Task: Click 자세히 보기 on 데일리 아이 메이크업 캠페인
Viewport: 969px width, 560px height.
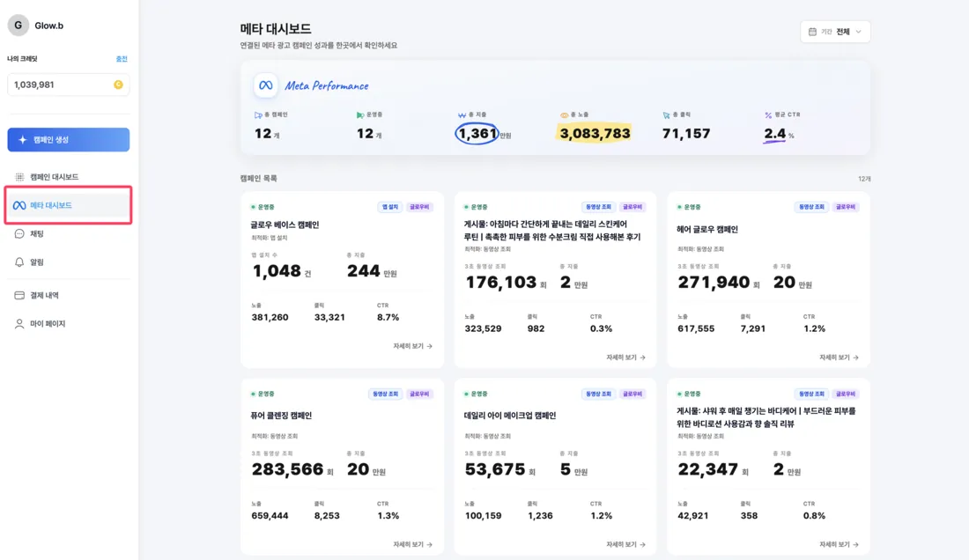Action: click(626, 544)
